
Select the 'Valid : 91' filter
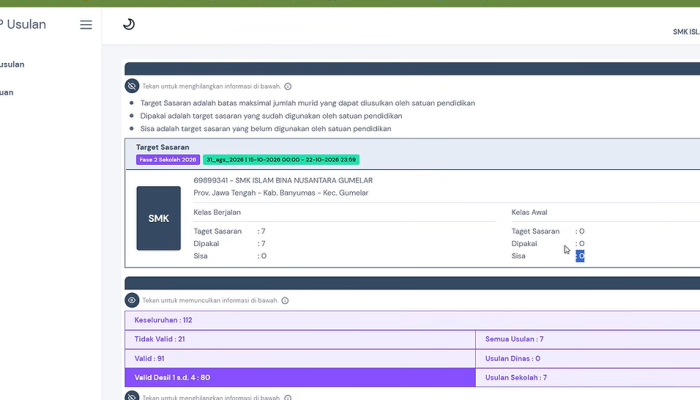pyautogui.click(x=300, y=358)
